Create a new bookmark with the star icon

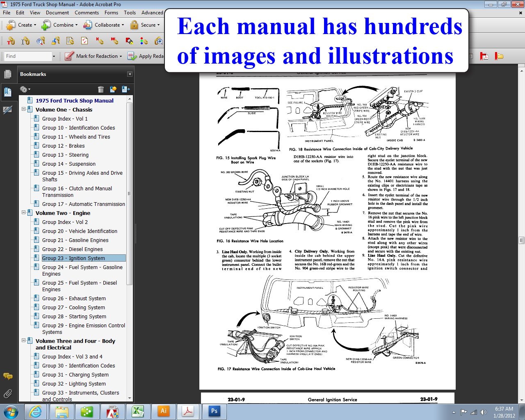coord(113,89)
